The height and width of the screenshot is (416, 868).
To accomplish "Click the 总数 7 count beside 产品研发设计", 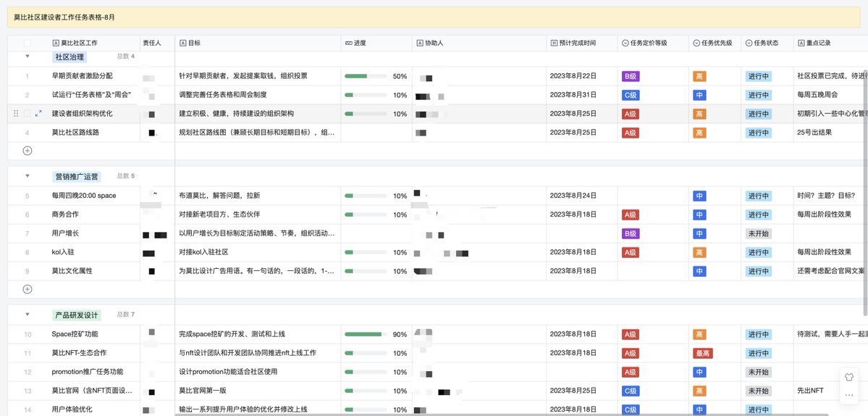I will point(126,314).
